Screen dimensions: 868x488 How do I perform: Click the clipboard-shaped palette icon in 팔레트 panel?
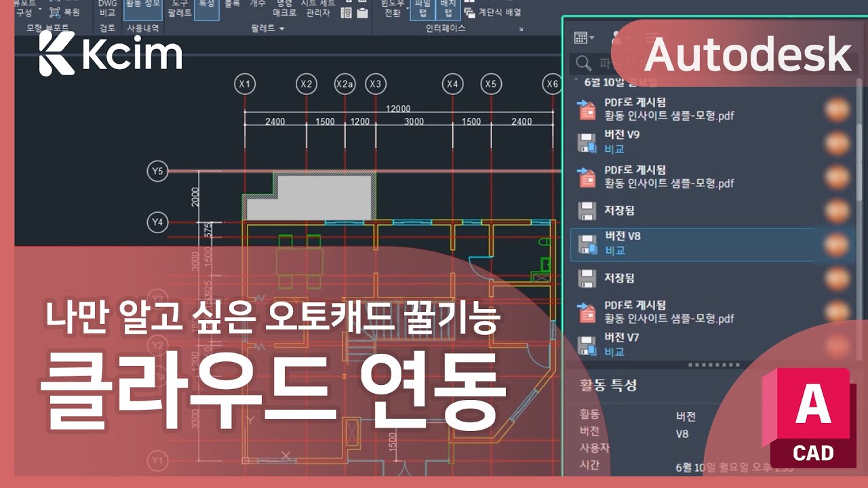click(363, 12)
